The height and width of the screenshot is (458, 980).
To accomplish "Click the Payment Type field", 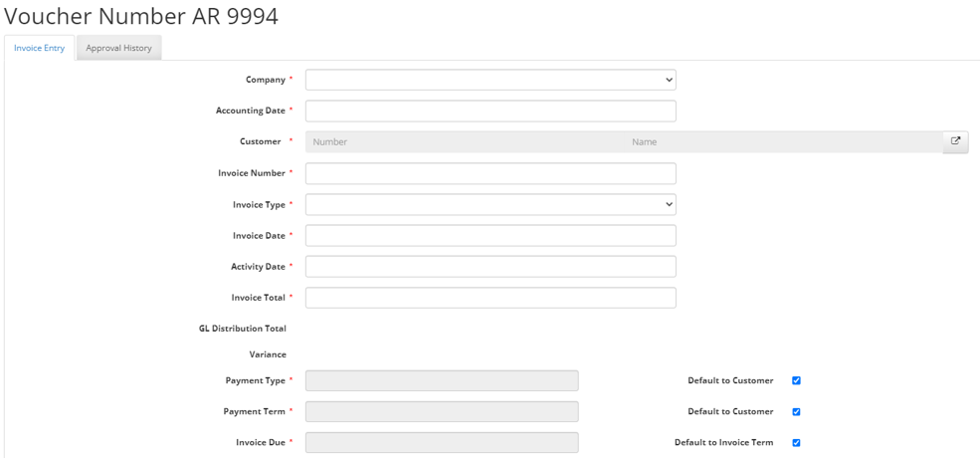I will tap(442, 380).
